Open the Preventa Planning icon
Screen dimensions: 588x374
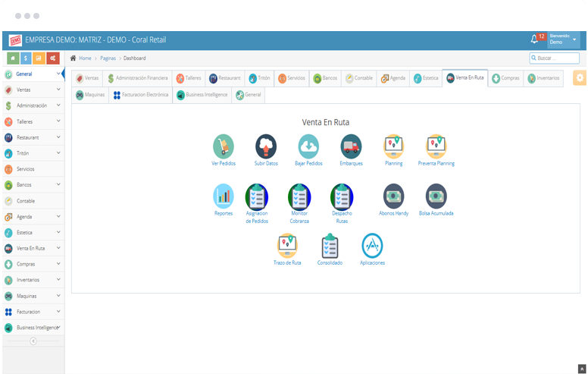tap(436, 146)
